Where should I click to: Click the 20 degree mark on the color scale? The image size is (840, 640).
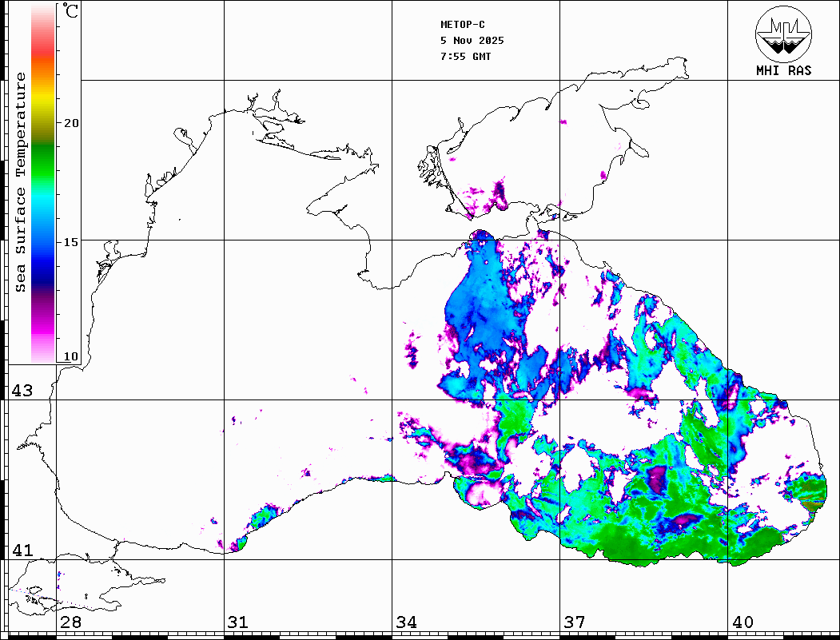click(x=72, y=123)
